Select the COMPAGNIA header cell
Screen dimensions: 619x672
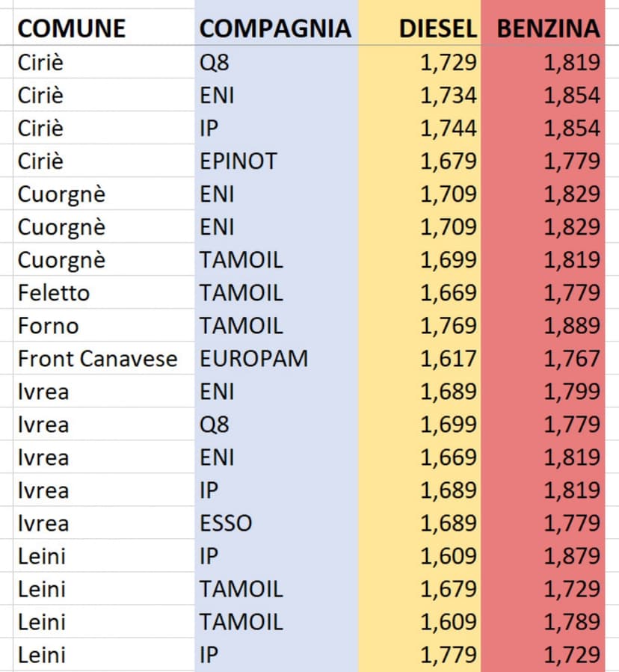[x=275, y=28]
